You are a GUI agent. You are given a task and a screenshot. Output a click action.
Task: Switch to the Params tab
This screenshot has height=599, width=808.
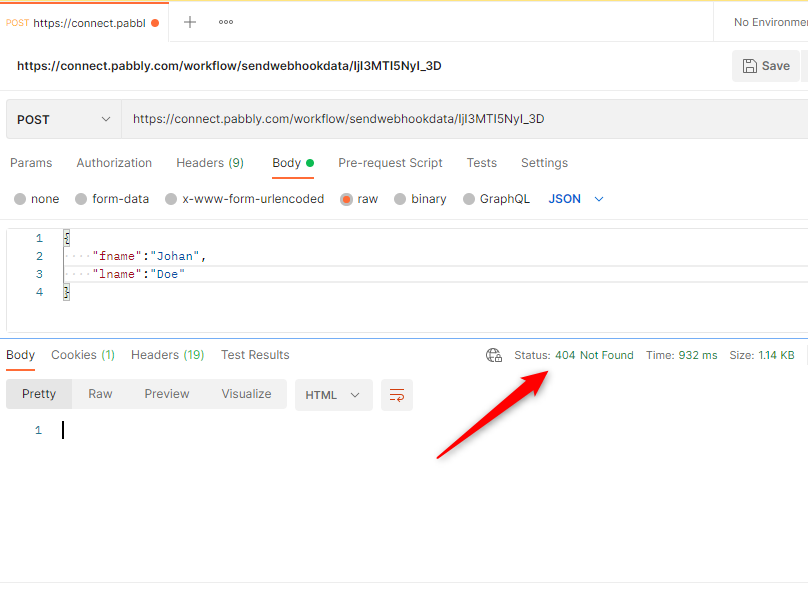tap(31, 163)
